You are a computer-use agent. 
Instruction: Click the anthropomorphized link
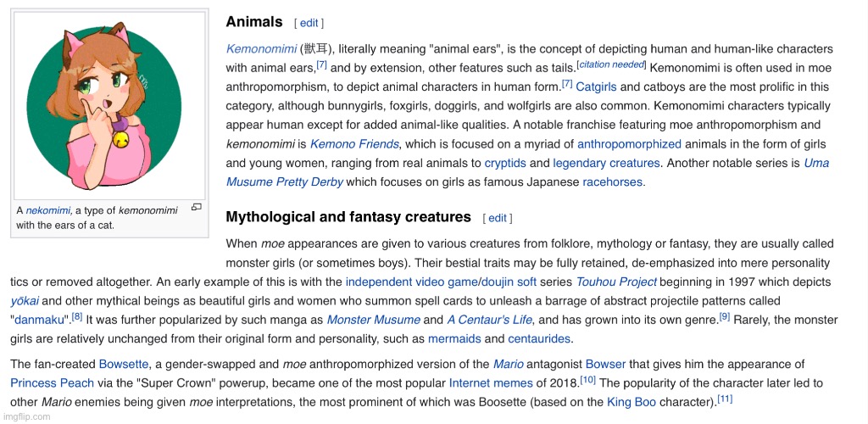[x=630, y=144]
